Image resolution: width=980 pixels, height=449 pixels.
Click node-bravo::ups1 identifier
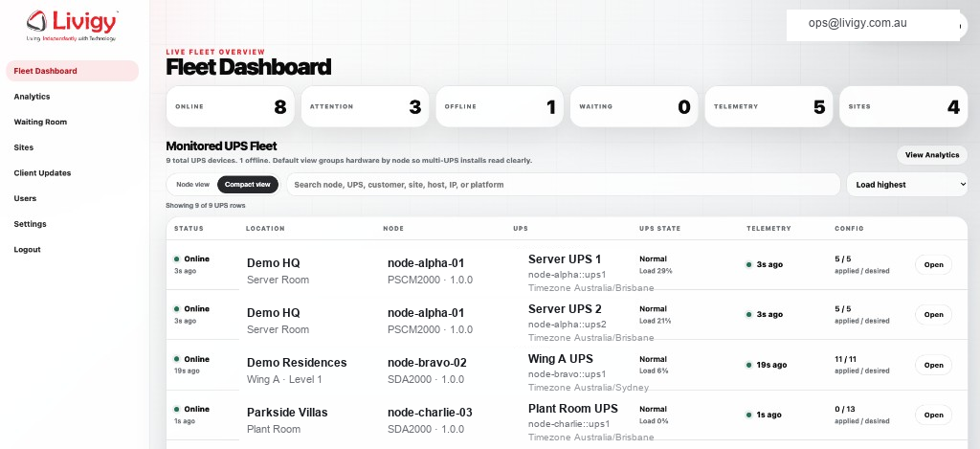tap(567, 374)
